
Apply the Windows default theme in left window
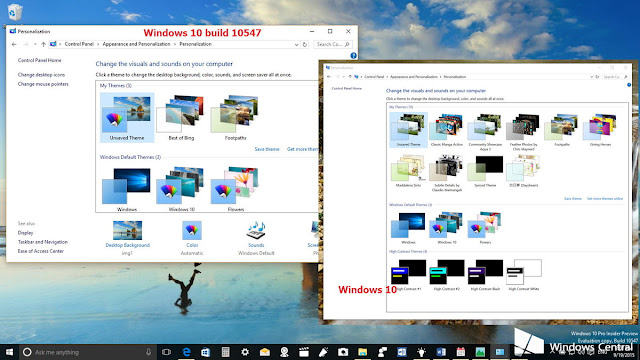click(x=127, y=189)
